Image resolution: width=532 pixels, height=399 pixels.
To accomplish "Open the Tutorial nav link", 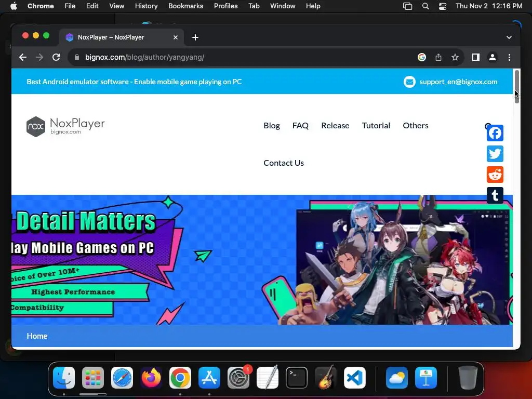I will coord(376,126).
